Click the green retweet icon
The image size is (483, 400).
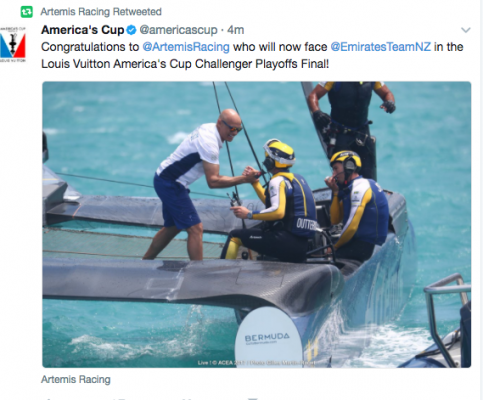pos(26,12)
